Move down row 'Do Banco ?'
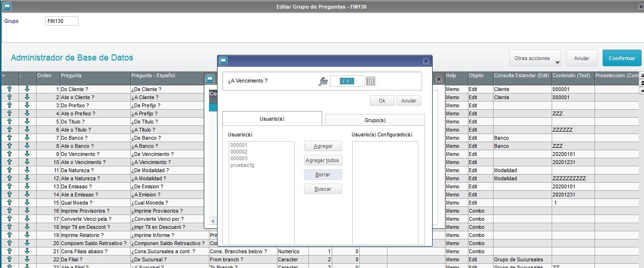The width and height of the screenshot is (644, 268). pyautogui.click(x=27, y=138)
